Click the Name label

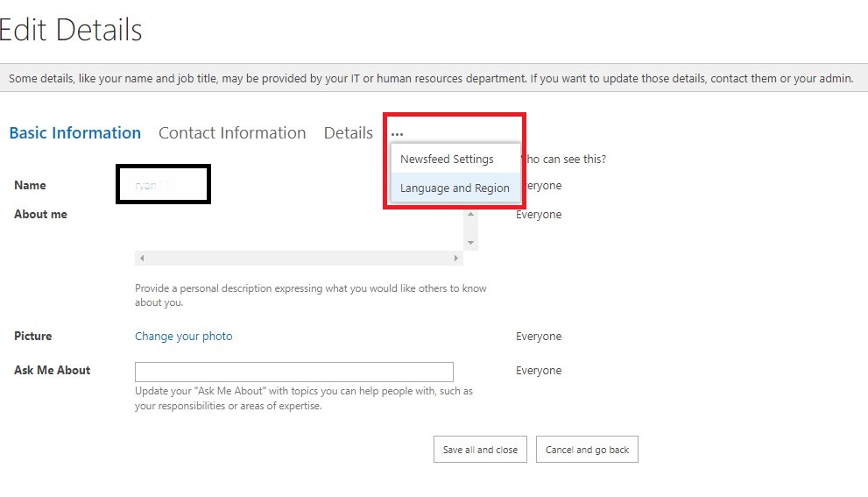click(x=30, y=185)
